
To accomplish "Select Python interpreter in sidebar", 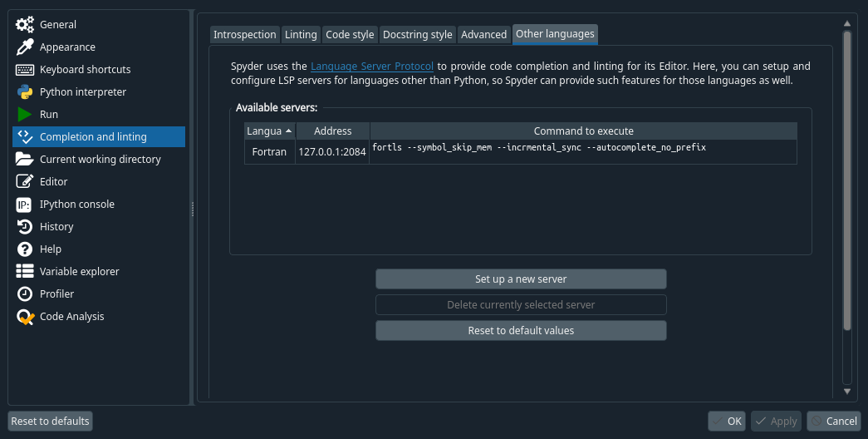I will coord(99,92).
